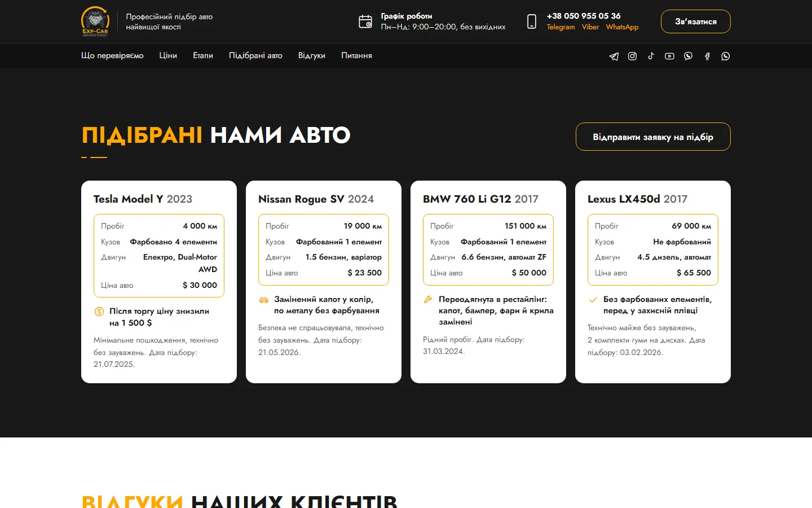Call the number +38 050 955 05 36
This screenshot has height=508, width=812.
584,16
